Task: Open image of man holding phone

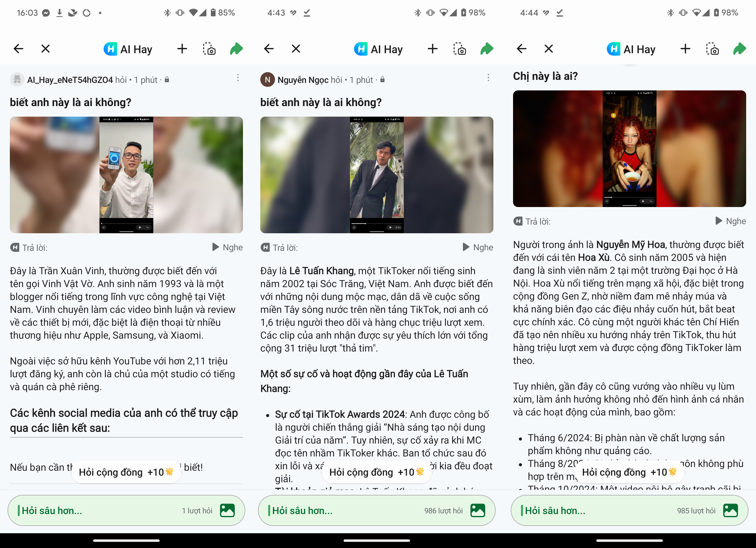Action: coord(126,175)
